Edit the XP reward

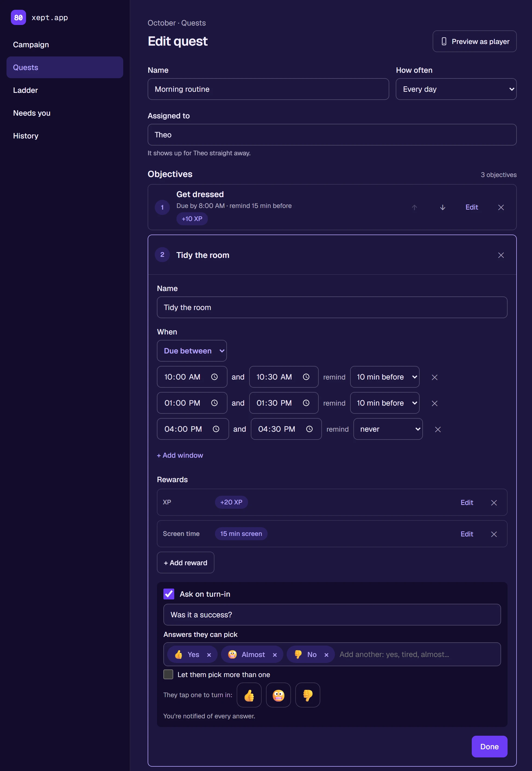[x=467, y=503]
